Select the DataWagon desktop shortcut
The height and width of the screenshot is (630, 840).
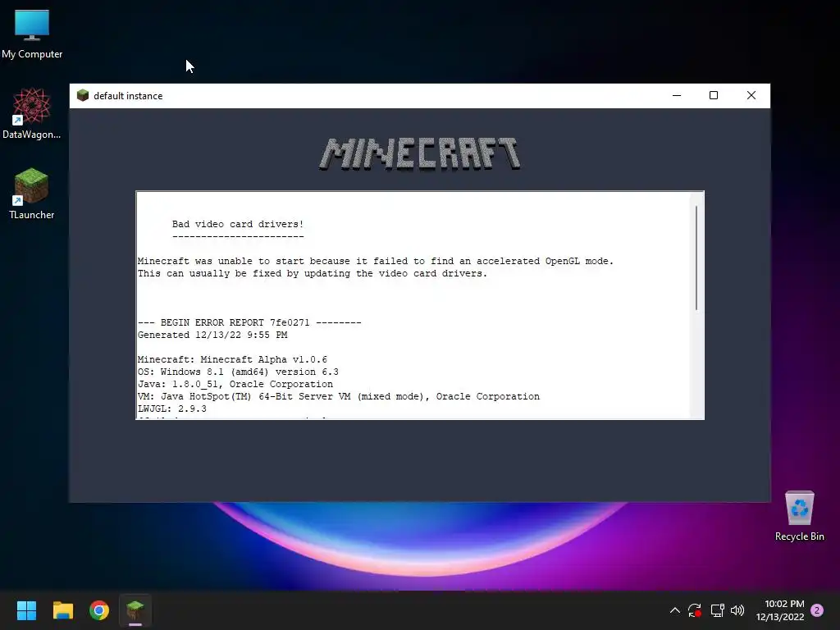32,113
